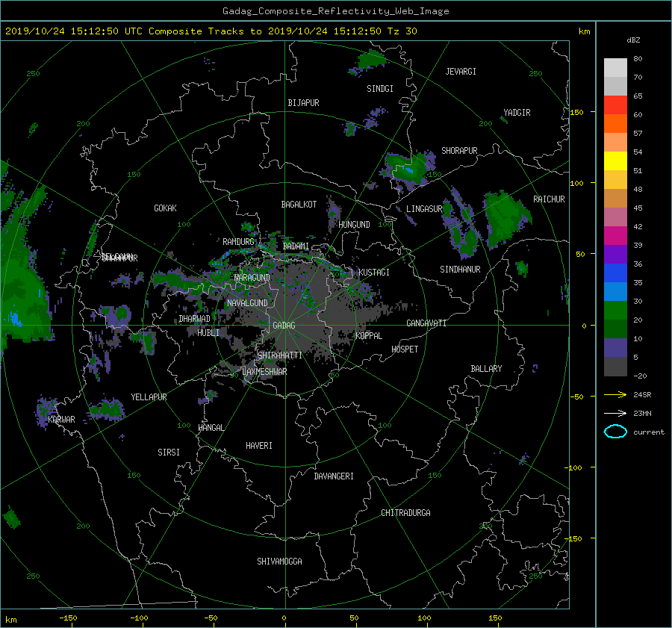
Task: Click the storm cell near SHORAPUR
Action: (x=408, y=169)
